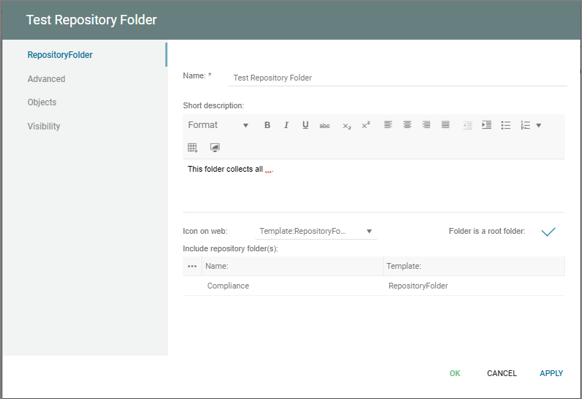The width and height of the screenshot is (582, 399).
Task: Open numbered list style arrow
Action: (539, 125)
